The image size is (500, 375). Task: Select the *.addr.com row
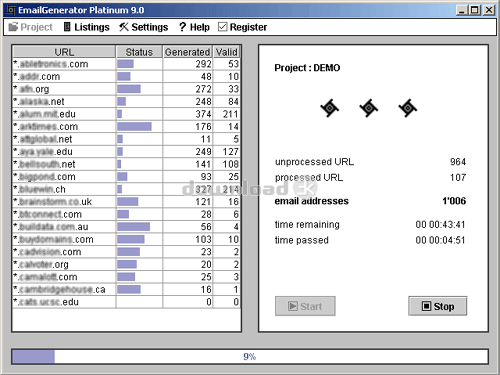[x=126, y=77]
